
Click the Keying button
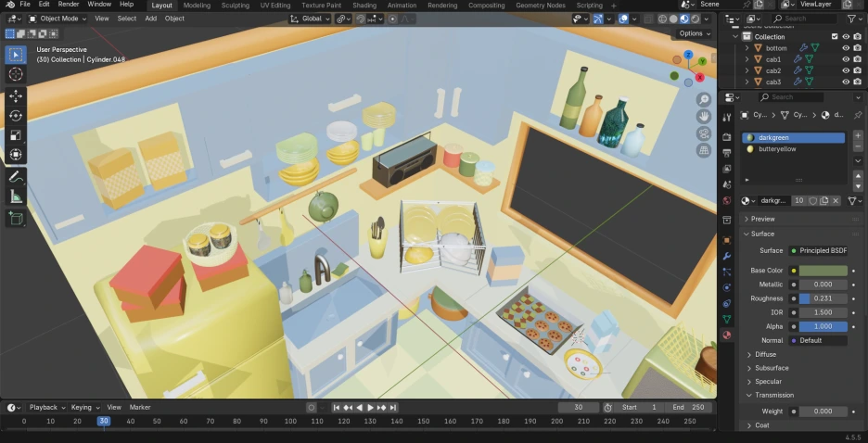(x=84, y=407)
